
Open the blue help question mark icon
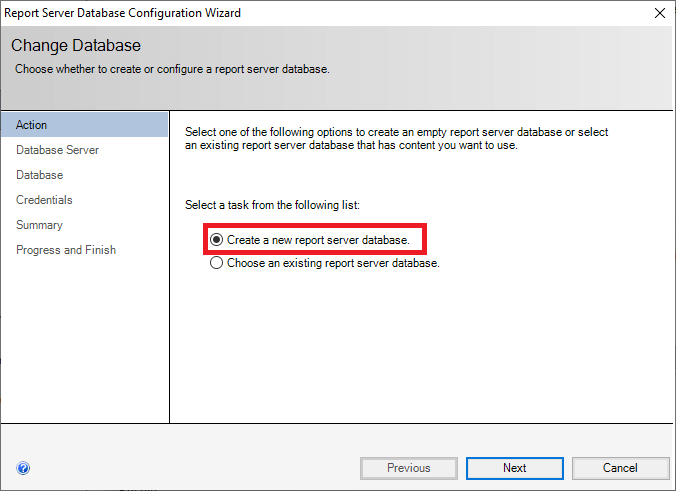pos(23,468)
